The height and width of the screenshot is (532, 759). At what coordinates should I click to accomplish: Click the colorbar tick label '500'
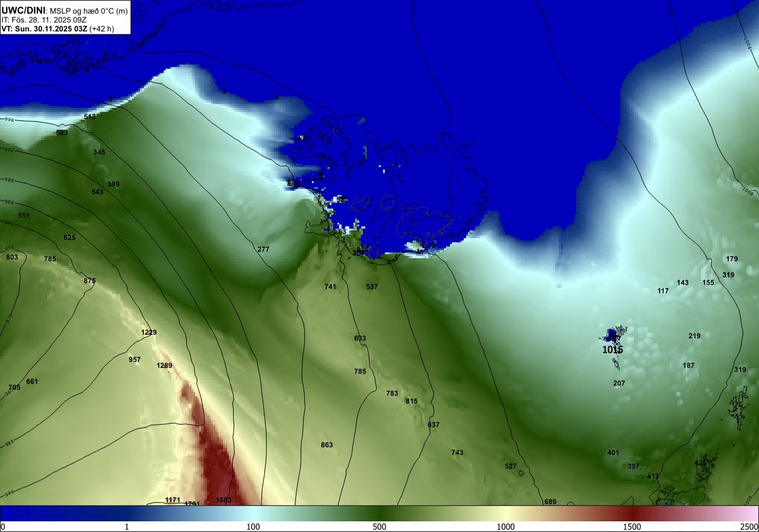[x=379, y=527]
